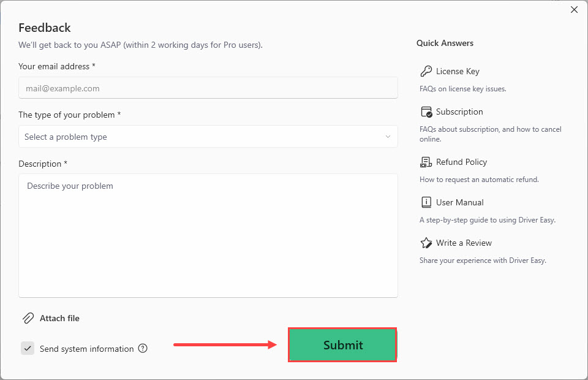Click the Attach file label
The image size is (588, 380).
(59, 318)
